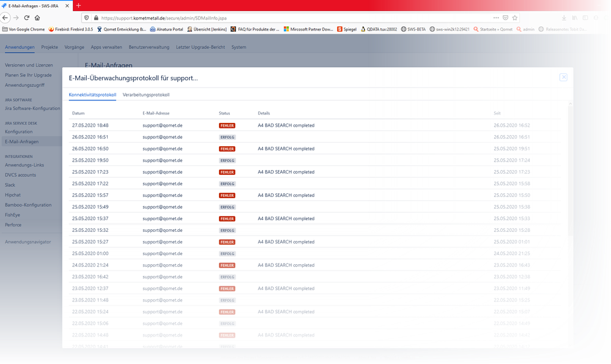Image resolution: width=611 pixels, height=364 pixels.
Task: Open Slack integration sidebar link
Action: (x=10, y=185)
